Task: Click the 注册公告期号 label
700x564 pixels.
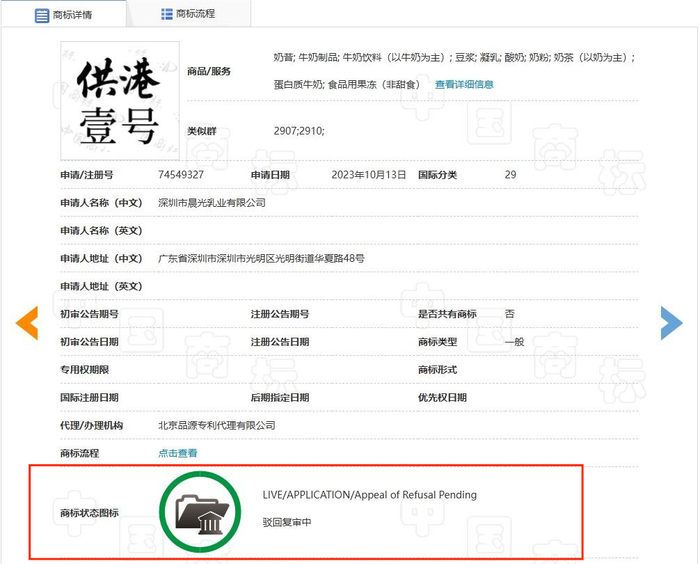Action: [280, 314]
